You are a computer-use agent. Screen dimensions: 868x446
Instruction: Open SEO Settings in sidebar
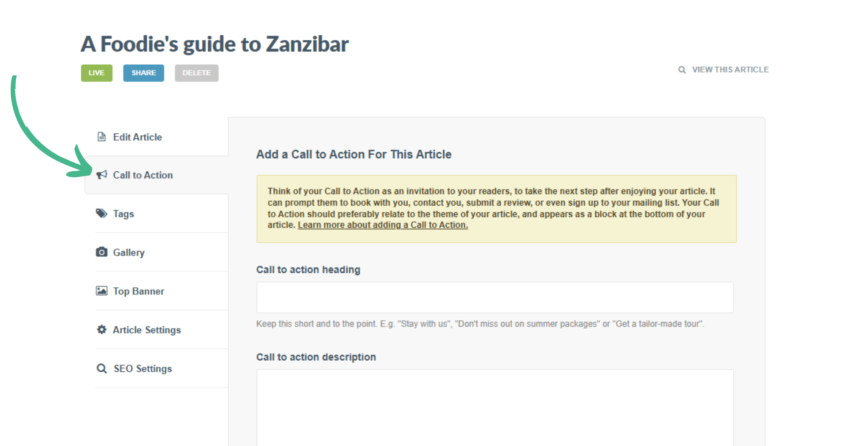143,369
